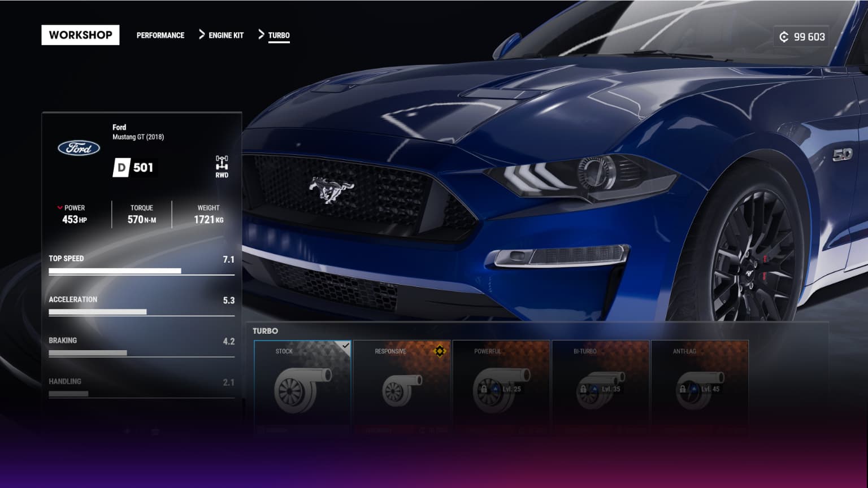
Task: Click the chevron before Engine Kit
Action: (202, 35)
